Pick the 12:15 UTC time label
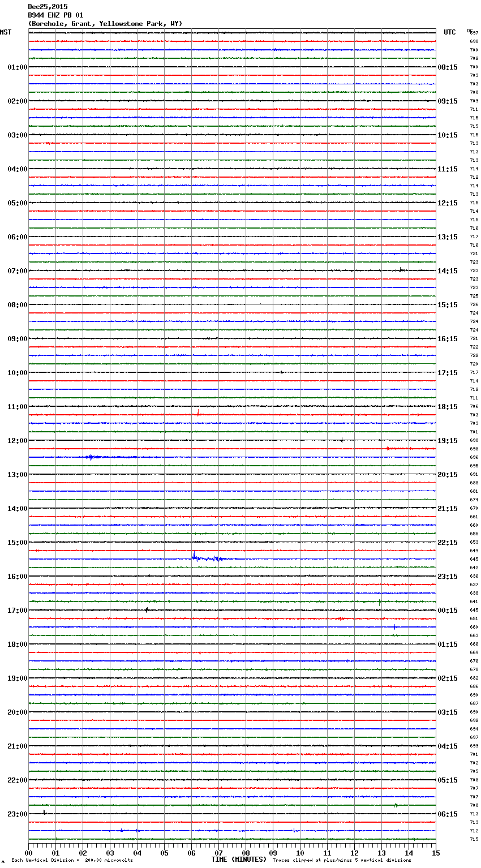The height and width of the screenshot is (868, 481). 448,203
